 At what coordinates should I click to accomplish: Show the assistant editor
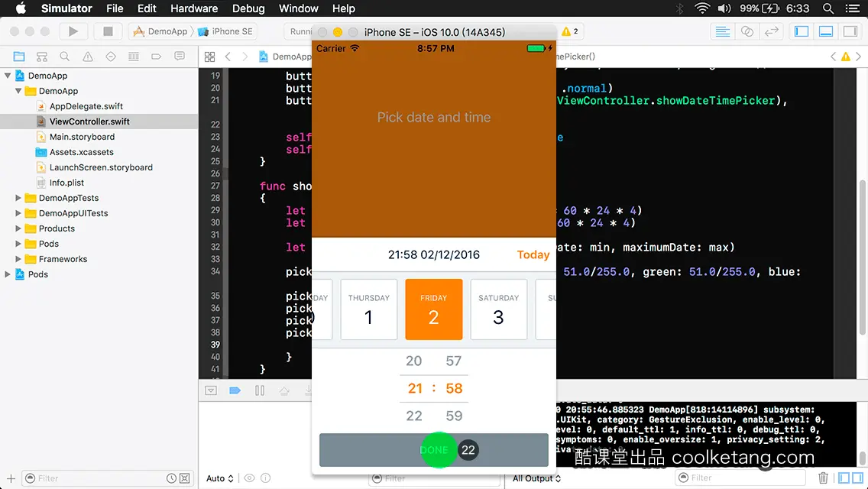(x=747, y=31)
